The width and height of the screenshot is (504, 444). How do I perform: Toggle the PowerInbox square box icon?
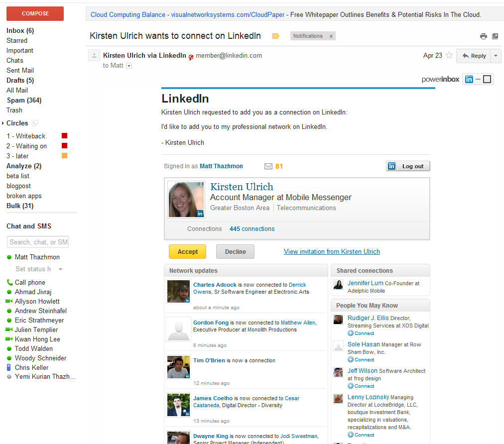click(487, 79)
